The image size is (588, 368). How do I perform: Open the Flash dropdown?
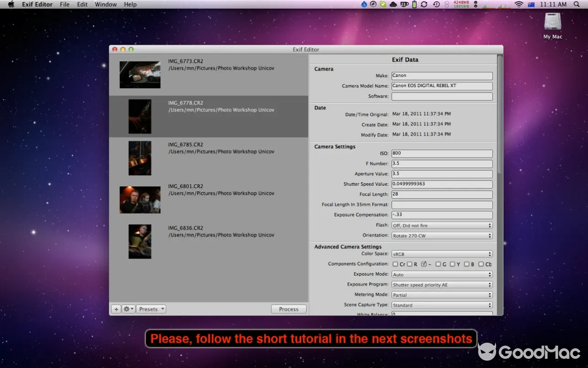[441, 225]
